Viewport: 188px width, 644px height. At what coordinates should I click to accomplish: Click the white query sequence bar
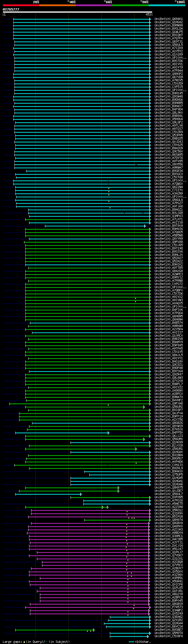[x=77, y=12]
